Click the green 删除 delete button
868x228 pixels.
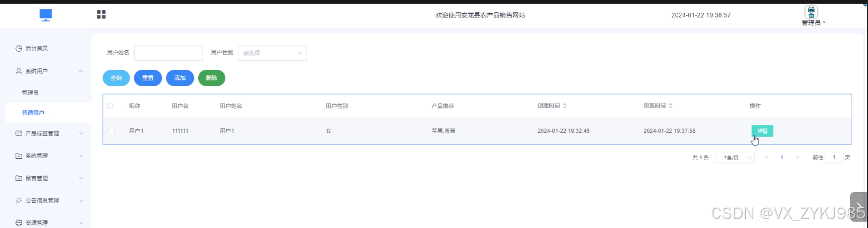point(211,78)
